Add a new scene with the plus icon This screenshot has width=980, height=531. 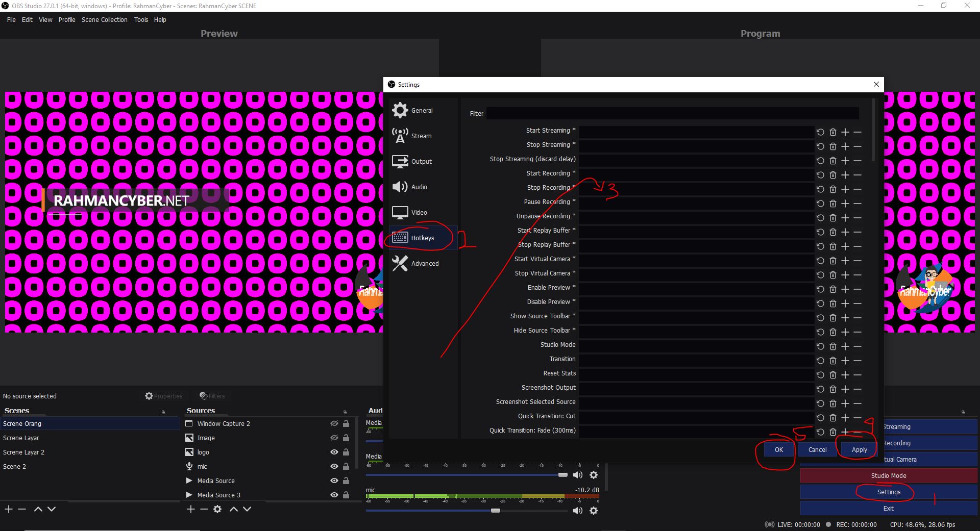click(x=8, y=509)
